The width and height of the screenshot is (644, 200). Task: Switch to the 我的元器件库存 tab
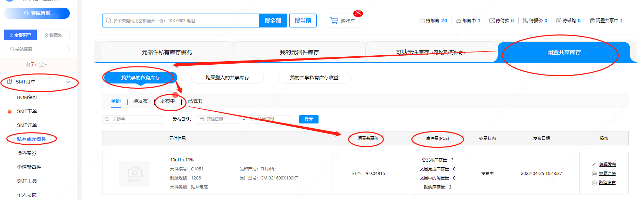pos(299,53)
